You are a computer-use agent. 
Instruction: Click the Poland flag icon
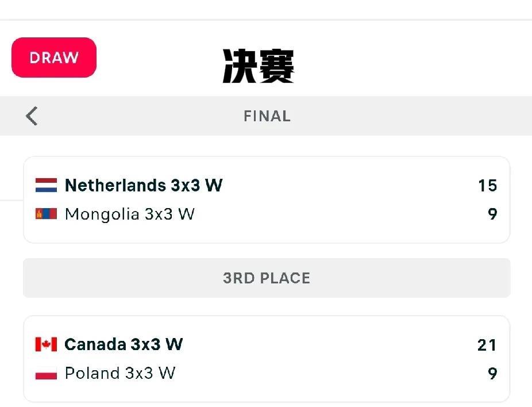pyautogui.click(x=46, y=373)
